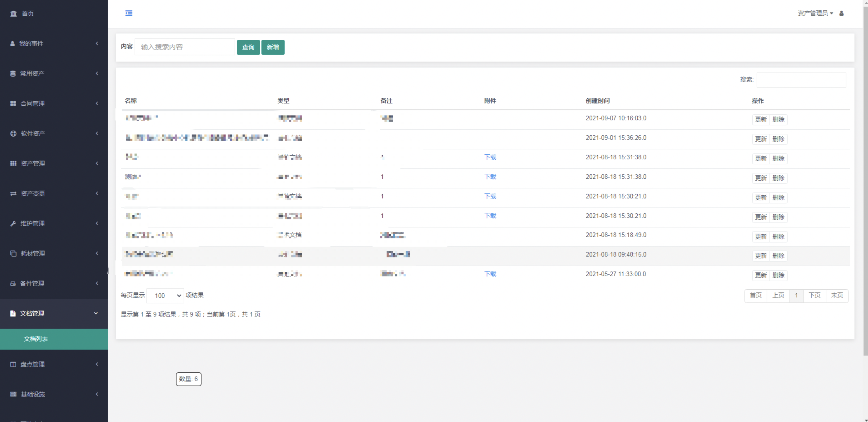Expand the 常用资产 menu chevron
The height and width of the screenshot is (422, 868).
point(97,73)
